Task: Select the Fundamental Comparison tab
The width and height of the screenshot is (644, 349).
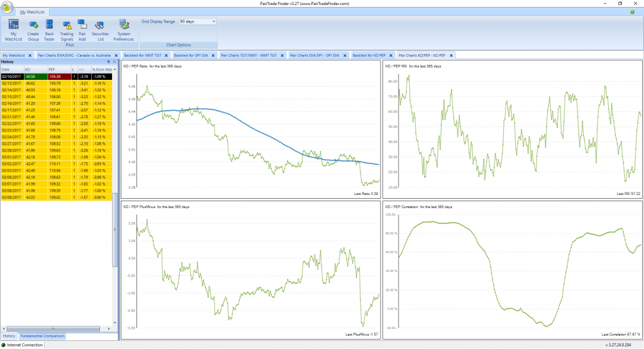Action: coord(42,336)
